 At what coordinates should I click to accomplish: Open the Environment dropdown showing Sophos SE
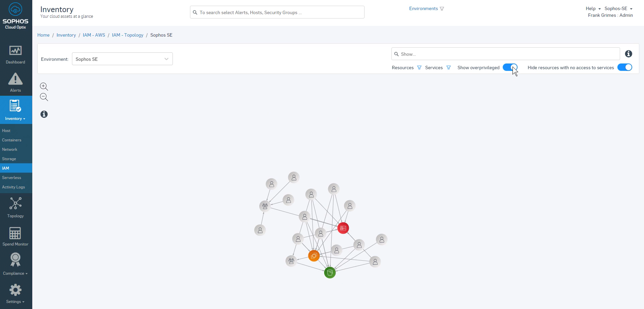click(x=122, y=59)
